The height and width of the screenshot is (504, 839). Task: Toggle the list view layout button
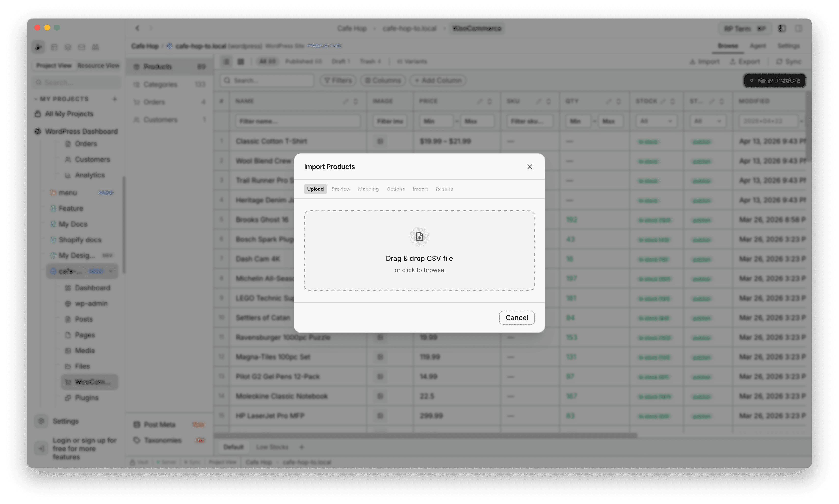tap(227, 62)
